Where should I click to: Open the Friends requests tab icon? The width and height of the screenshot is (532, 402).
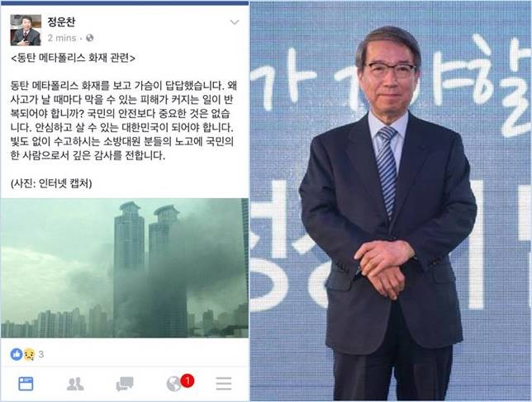(75, 384)
